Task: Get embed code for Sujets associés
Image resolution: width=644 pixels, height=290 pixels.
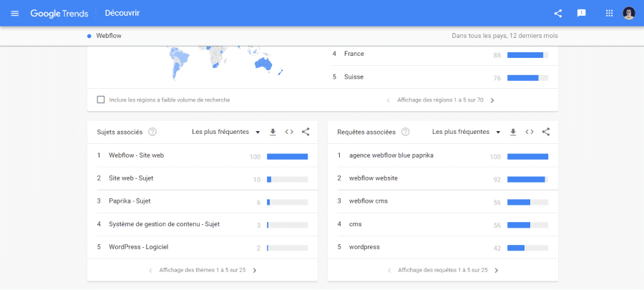Action: tap(289, 132)
